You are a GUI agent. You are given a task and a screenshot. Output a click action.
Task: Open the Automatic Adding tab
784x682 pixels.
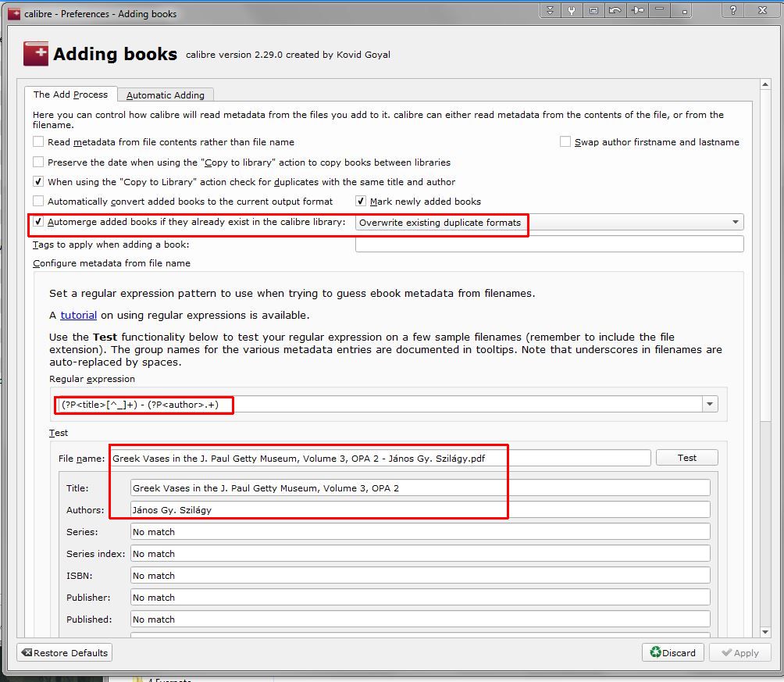coord(165,95)
